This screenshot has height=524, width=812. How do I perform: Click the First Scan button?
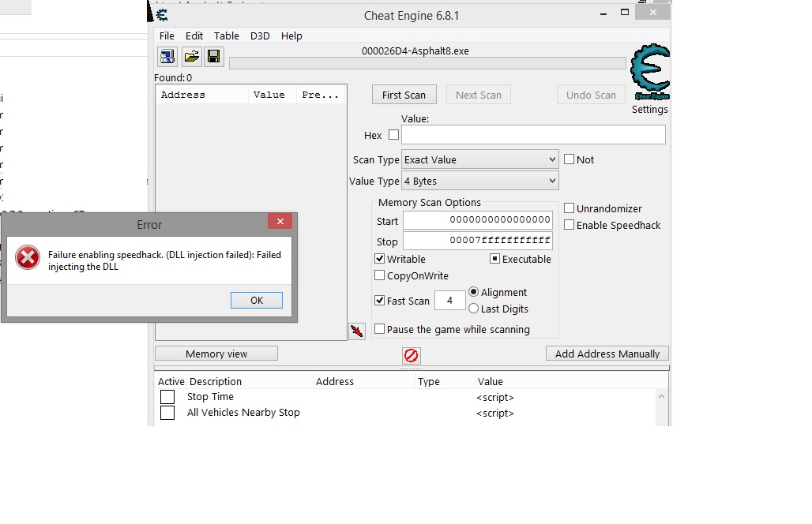tap(404, 95)
